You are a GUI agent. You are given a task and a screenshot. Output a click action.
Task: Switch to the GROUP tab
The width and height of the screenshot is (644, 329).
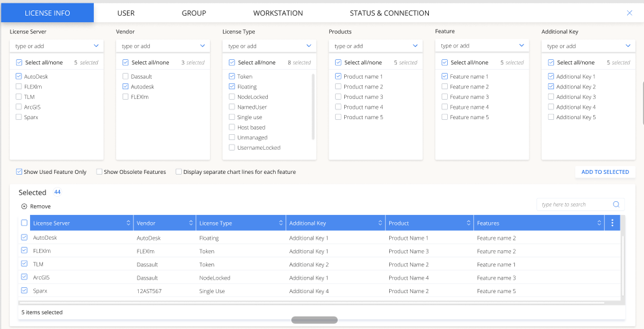coord(194,13)
